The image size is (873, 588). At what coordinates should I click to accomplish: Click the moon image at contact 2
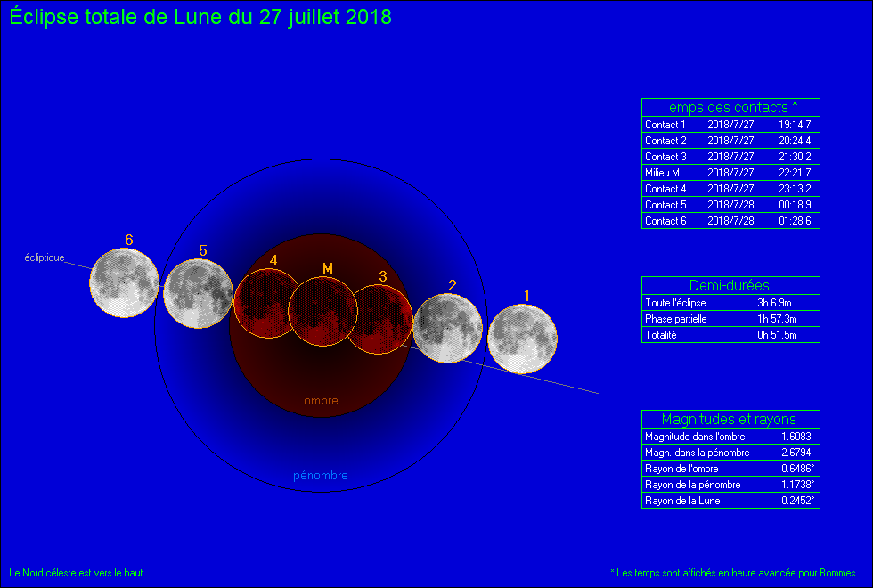point(447,329)
